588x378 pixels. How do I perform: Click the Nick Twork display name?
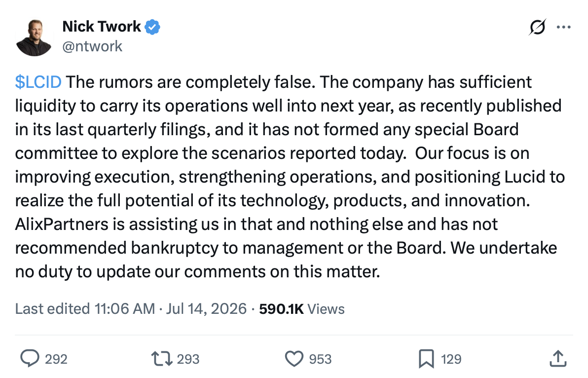click(x=101, y=27)
